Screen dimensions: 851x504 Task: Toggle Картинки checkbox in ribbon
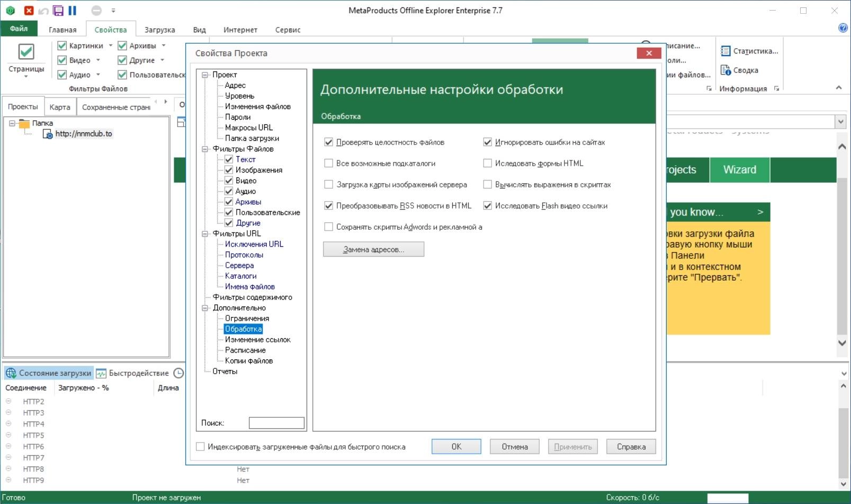tap(62, 46)
